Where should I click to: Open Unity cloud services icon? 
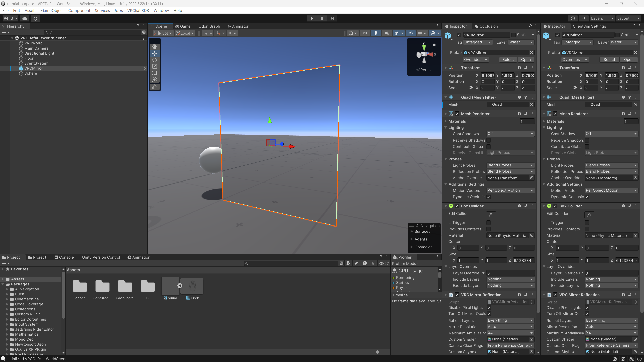click(x=25, y=18)
